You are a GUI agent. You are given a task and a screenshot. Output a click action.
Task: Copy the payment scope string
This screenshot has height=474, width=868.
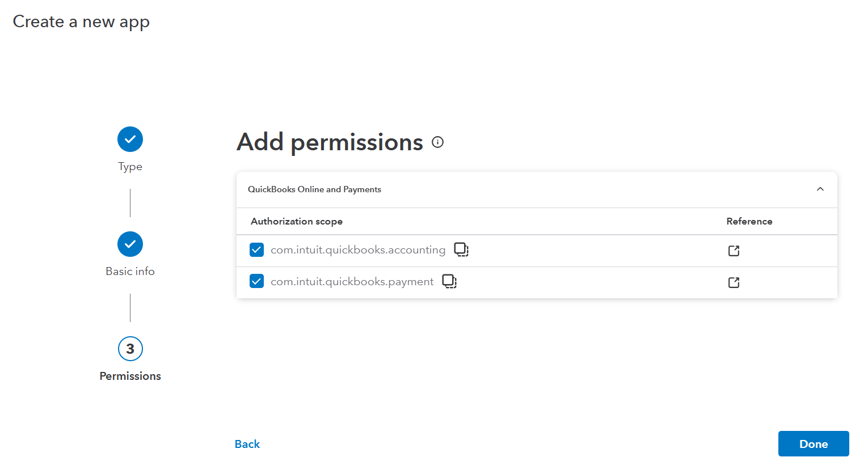coord(449,281)
